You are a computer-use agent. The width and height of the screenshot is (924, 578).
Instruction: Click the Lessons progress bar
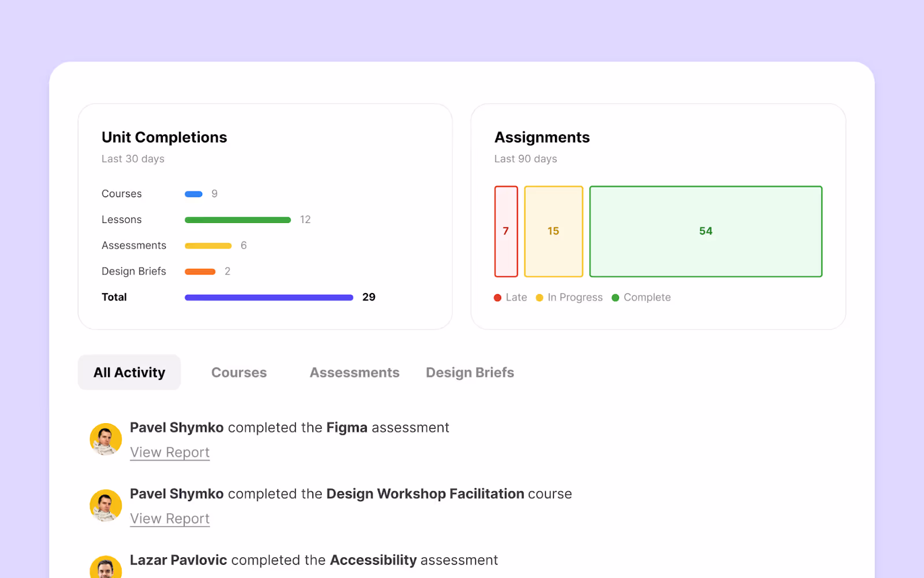click(x=237, y=220)
